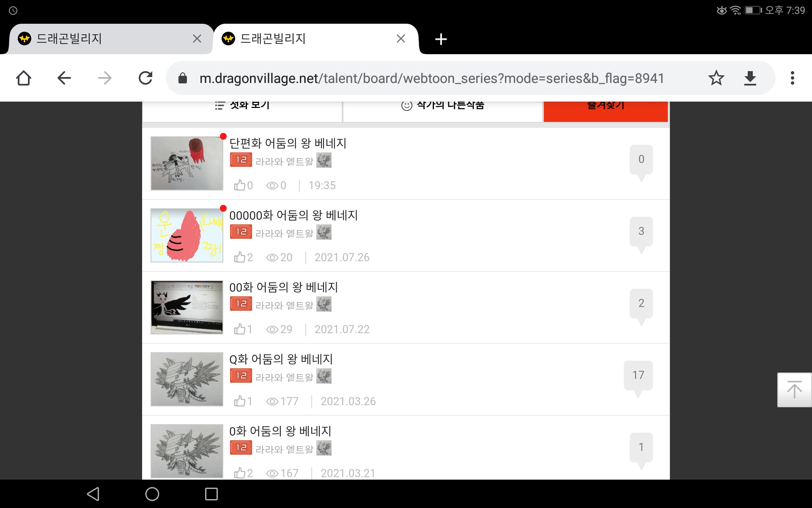Image resolution: width=812 pixels, height=508 pixels.
Task: Jump to top with scroll-up button
Action: tap(794, 390)
